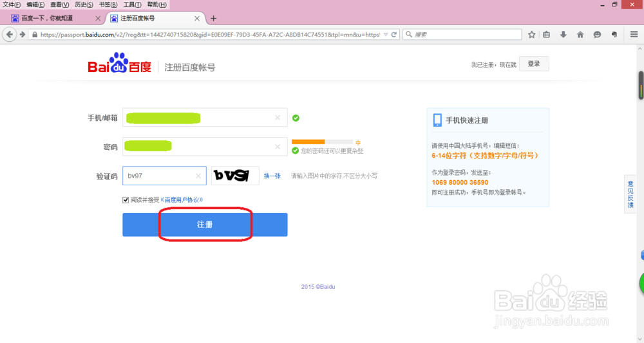Click the chat bubble toolbar icon
Viewport: 644px width, 343px height.
(597, 35)
